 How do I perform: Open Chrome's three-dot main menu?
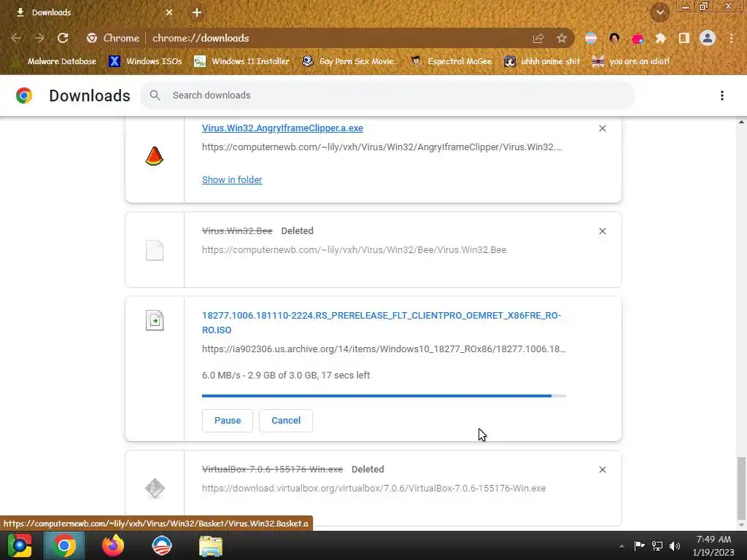coord(731,38)
